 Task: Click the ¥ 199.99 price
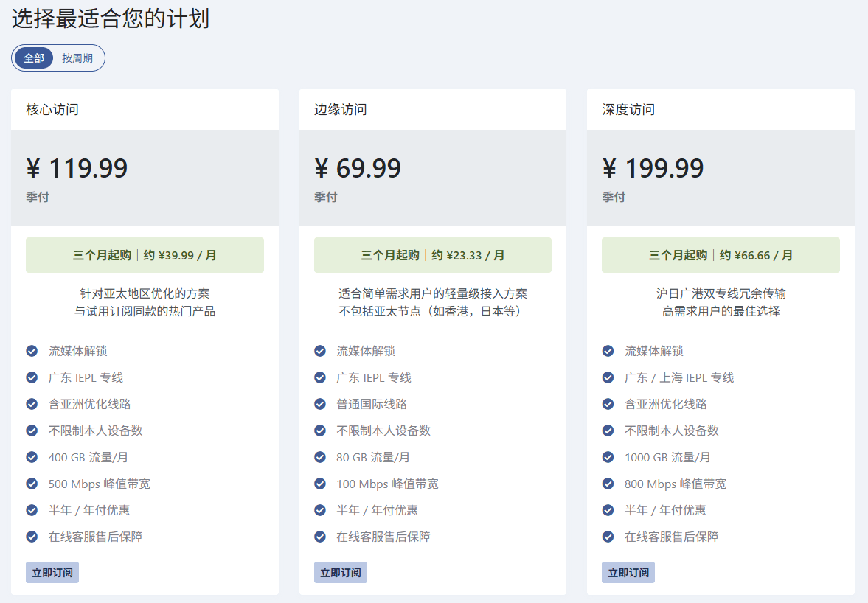653,168
